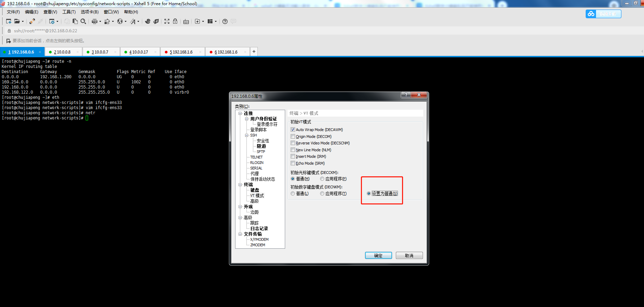
Task: Collapse the 外观 tree node
Action: (x=240, y=206)
